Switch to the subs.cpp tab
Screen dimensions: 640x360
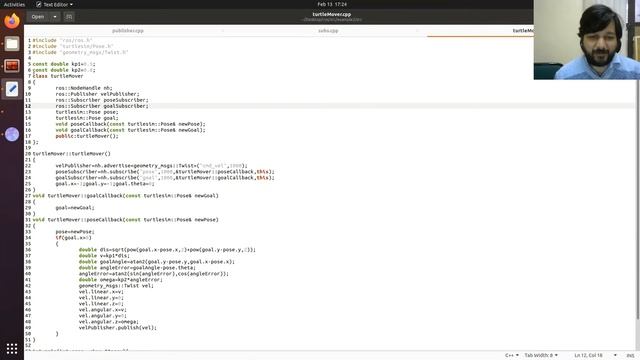point(328,31)
